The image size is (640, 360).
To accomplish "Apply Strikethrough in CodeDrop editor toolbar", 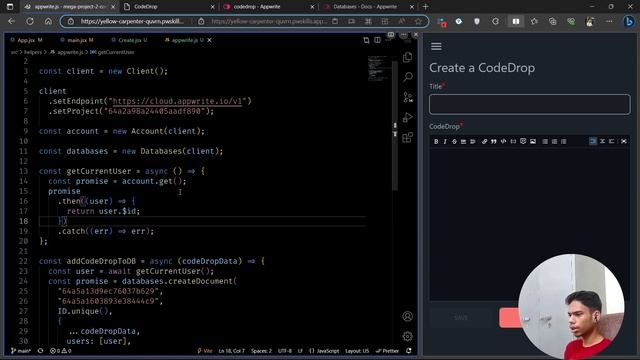I will click(454, 142).
